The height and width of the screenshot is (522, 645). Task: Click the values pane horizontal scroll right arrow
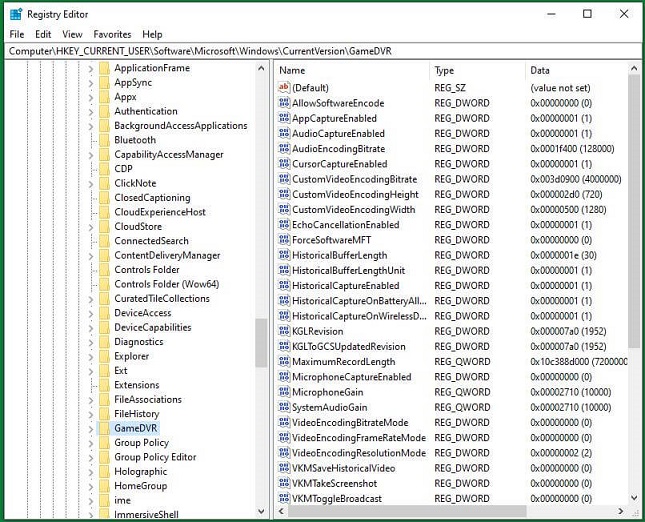click(x=621, y=511)
